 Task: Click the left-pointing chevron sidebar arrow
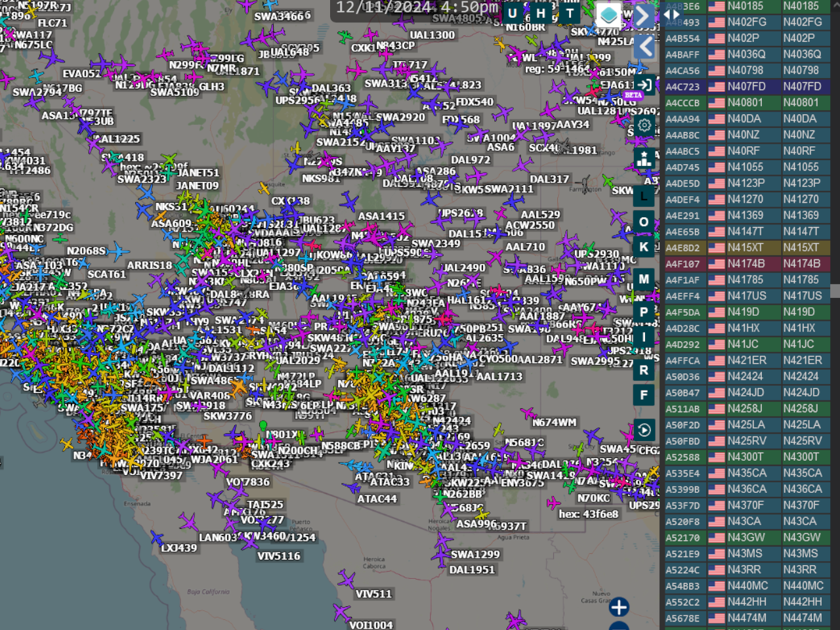[x=644, y=47]
